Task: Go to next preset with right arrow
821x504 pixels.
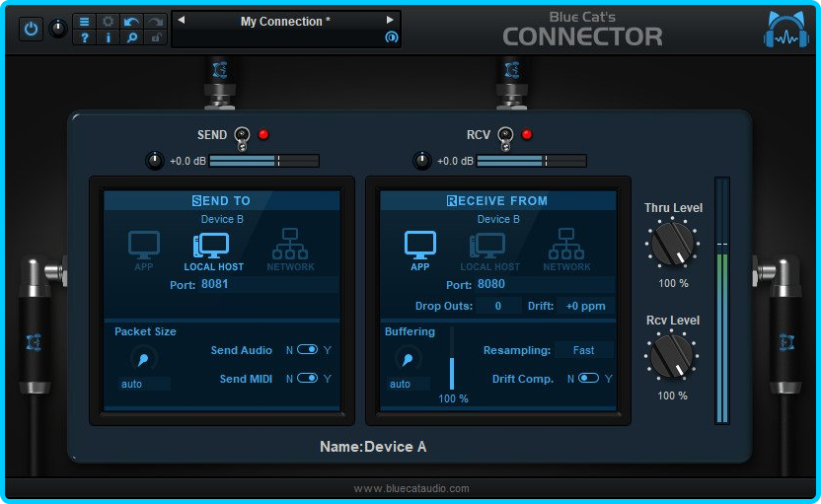Action: 390,20
